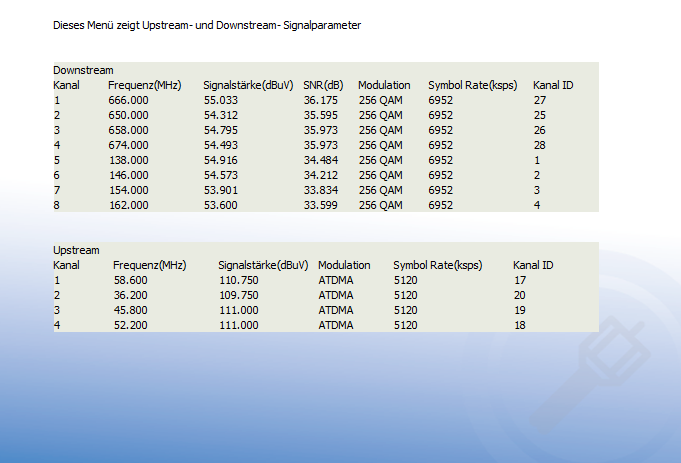681x463 pixels.
Task: Click downstream signal strength 54.312
Action: click(x=221, y=116)
